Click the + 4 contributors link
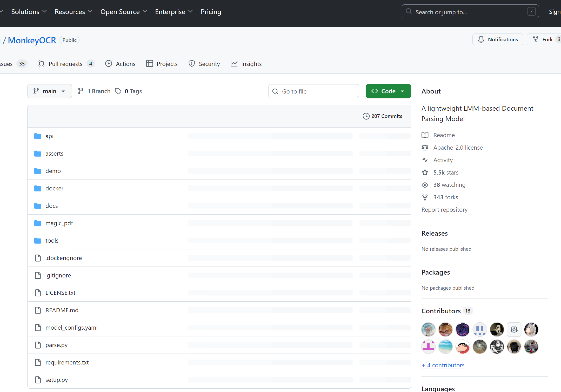This screenshot has height=392, width=561. pyautogui.click(x=443, y=365)
